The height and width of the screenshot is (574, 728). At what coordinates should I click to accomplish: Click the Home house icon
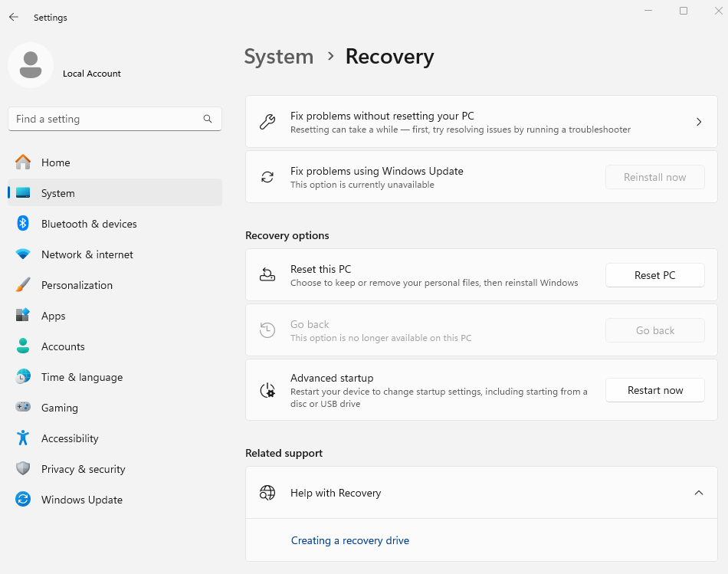click(x=23, y=162)
